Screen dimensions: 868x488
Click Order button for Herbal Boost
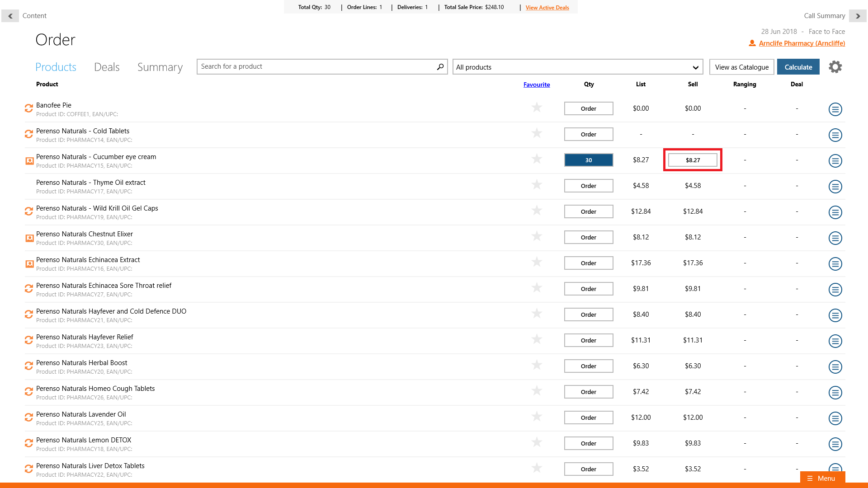pyautogui.click(x=588, y=366)
